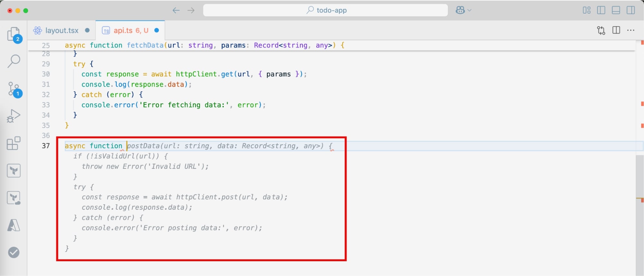Image resolution: width=644 pixels, height=276 pixels.
Task: Click the checkmark icon in activity bar
Action: pyautogui.click(x=14, y=252)
